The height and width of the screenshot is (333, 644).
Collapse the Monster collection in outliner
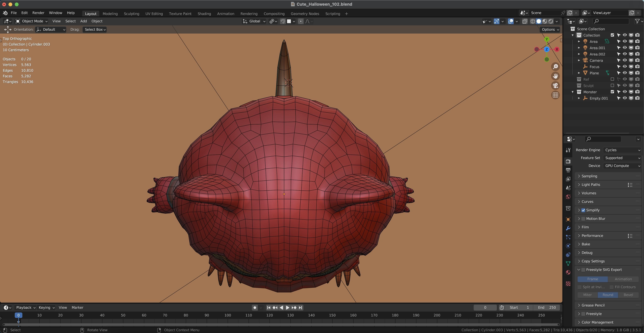coord(572,92)
